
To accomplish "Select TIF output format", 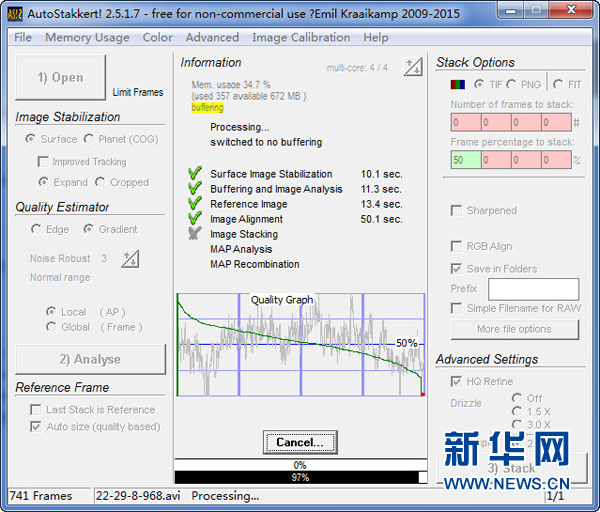I will pyautogui.click(x=479, y=84).
